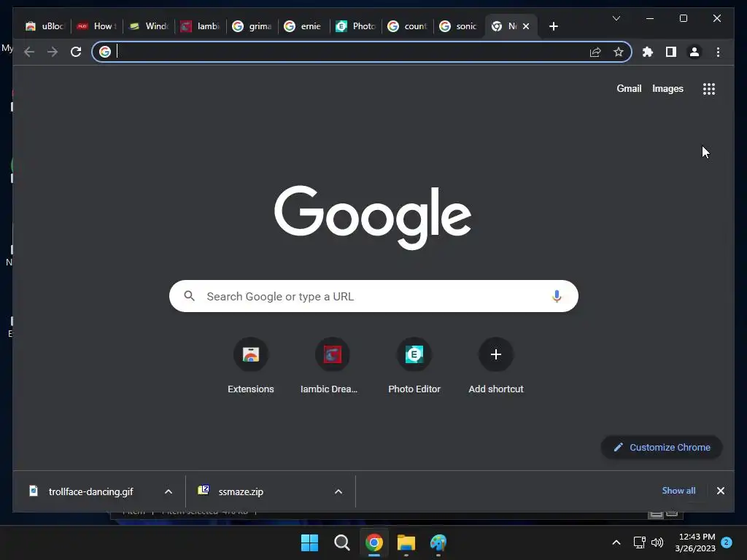Open the Chrome side panel
747x560 pixels.
tap(671, 52)
